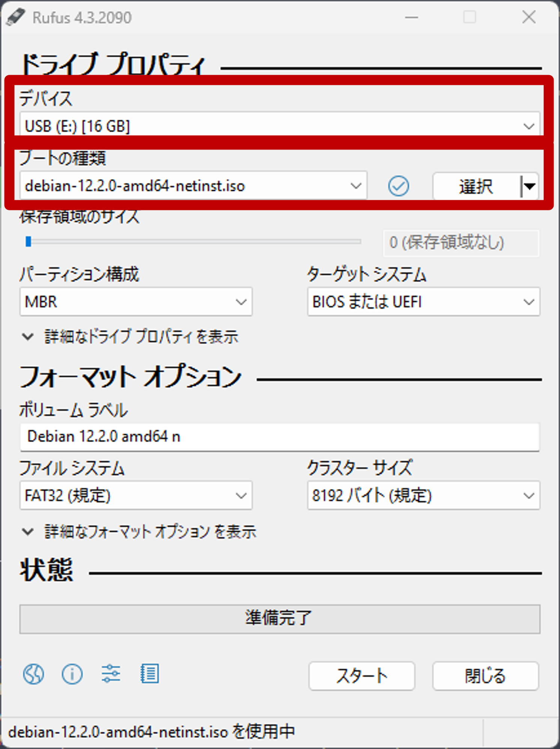This screenshot has height=749, width=560.
Task: Click the 0 (保存領域なし) size field
Action: pyautogui.click(x=461, y=243)
